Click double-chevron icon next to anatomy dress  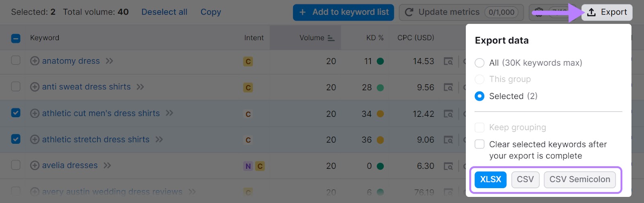(x=109, y=61)
